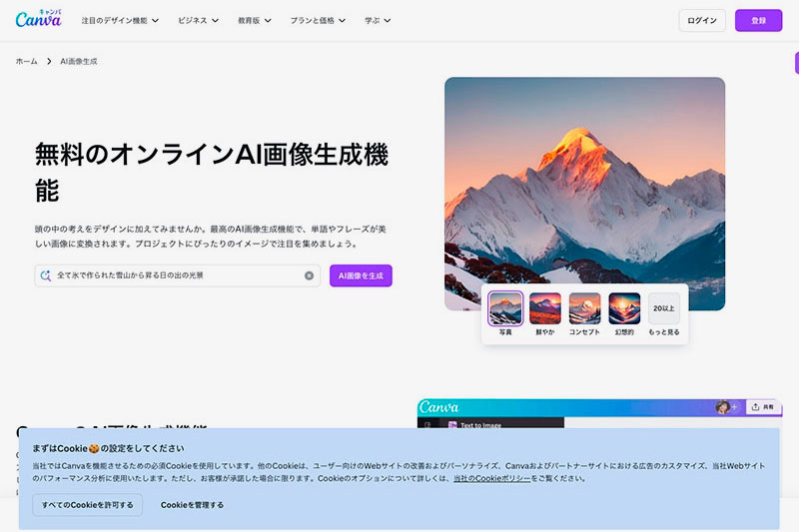Accept all cookies with すべてのCookieを許可する

pos(87,505)
